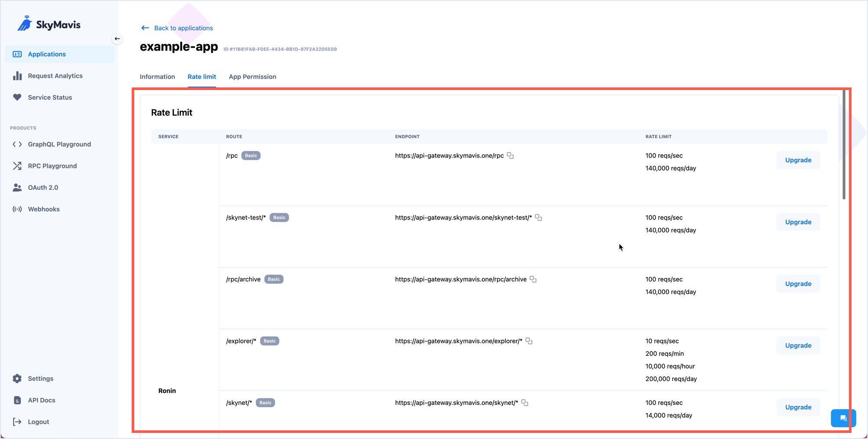Click the Service Status heart icon

pyautogui.click(x=17, y=97)
